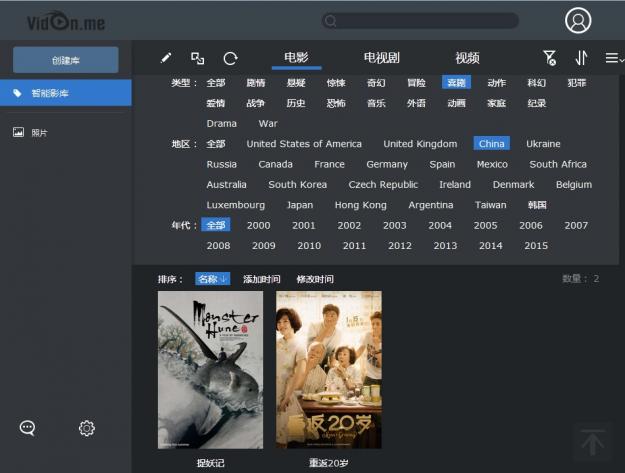Filter region South Korea

coord(298,184)
